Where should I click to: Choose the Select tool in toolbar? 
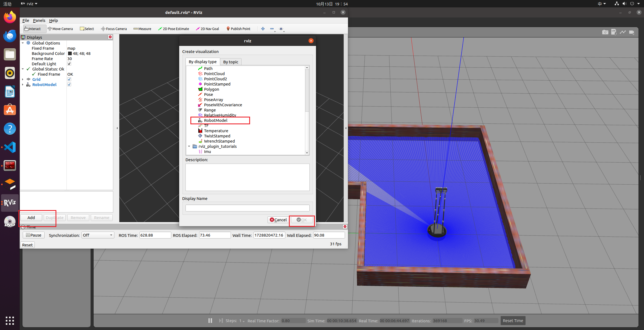(x=87, y=29)
